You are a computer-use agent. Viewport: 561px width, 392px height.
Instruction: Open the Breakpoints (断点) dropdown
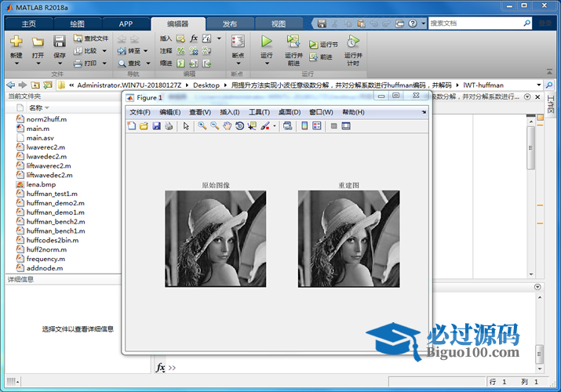(x=238, y=65)
